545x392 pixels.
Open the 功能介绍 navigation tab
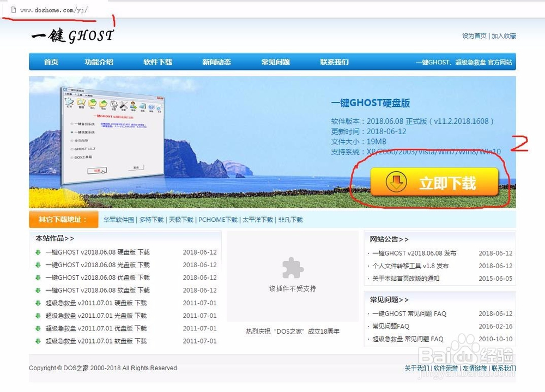(x=99, y=62)
